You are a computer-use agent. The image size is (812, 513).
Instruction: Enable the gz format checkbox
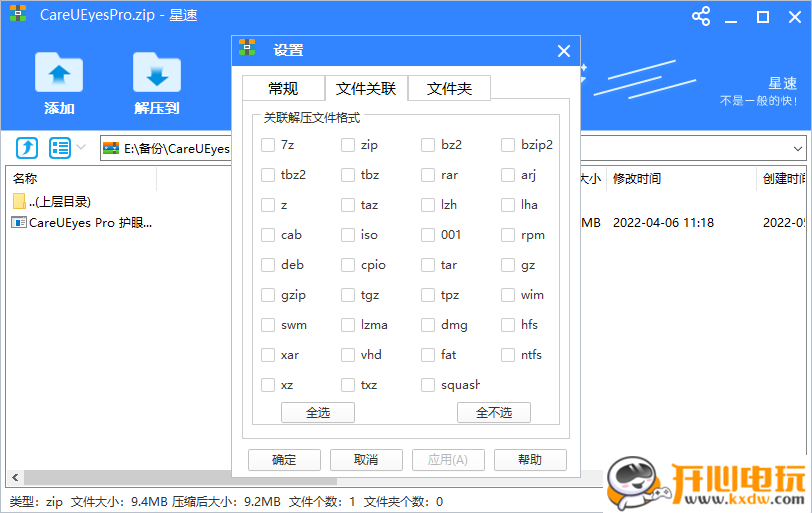click(x=508, y=265)
